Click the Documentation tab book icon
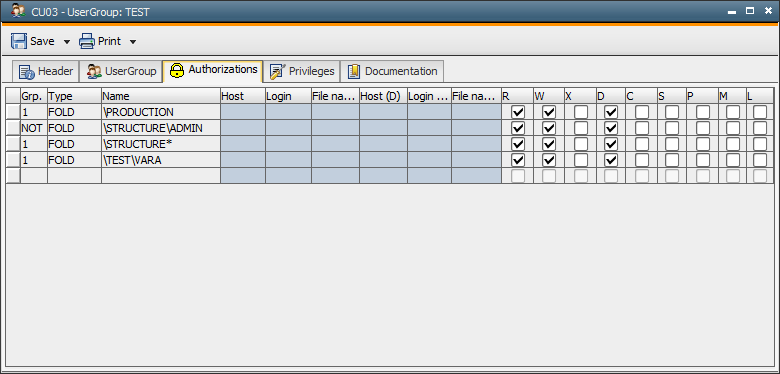Viewport: 780px width, 374px height. pyautogui.click(x=354, y=72)
